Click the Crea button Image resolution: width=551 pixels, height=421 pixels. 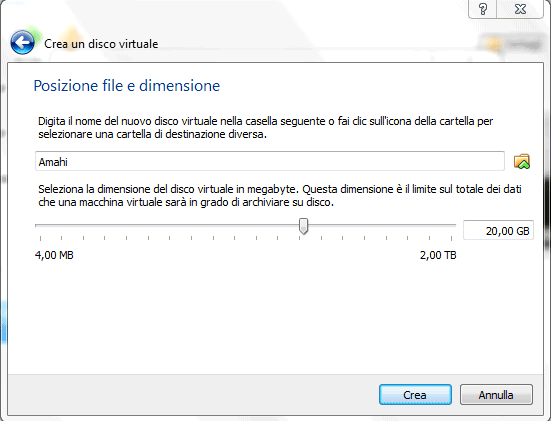tap(415, 395)
